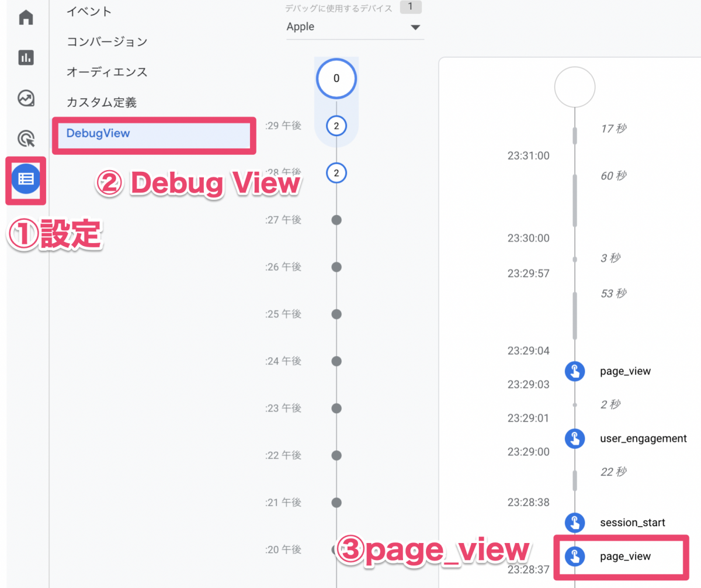Click the Home icon in sidebar
The width and height of the screenshot is (701, 588).
tap(26, 18)
